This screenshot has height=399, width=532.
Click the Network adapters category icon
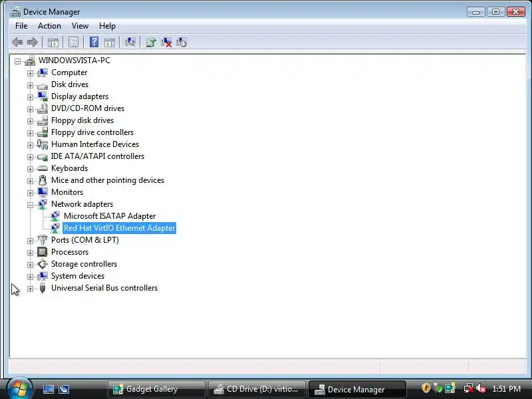pyautogui.click(x=43, y=204)
